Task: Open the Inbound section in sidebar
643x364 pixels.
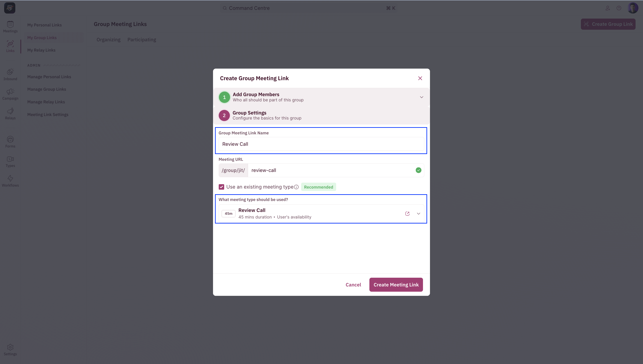Action: point(10,75)
